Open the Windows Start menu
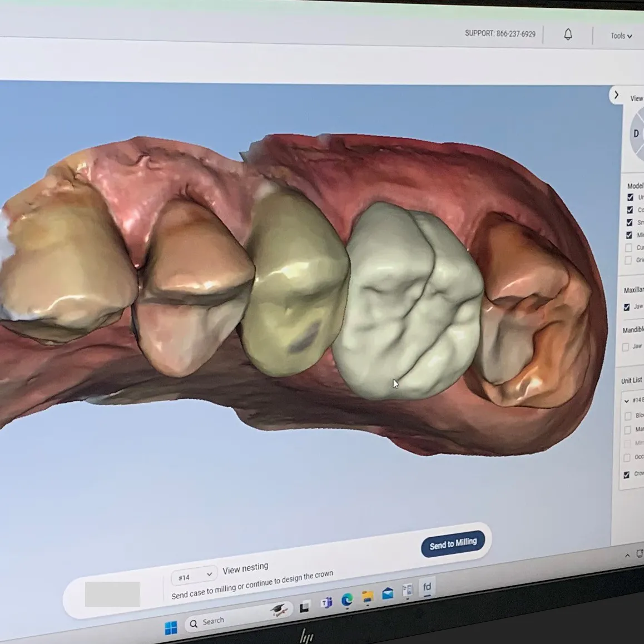 click(x=171, y=627)
